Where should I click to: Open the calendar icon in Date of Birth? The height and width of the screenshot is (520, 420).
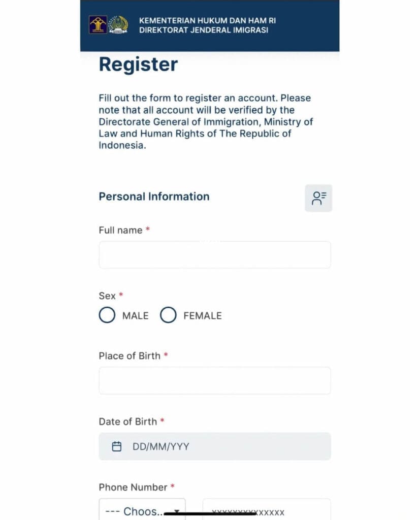point(117,446)
